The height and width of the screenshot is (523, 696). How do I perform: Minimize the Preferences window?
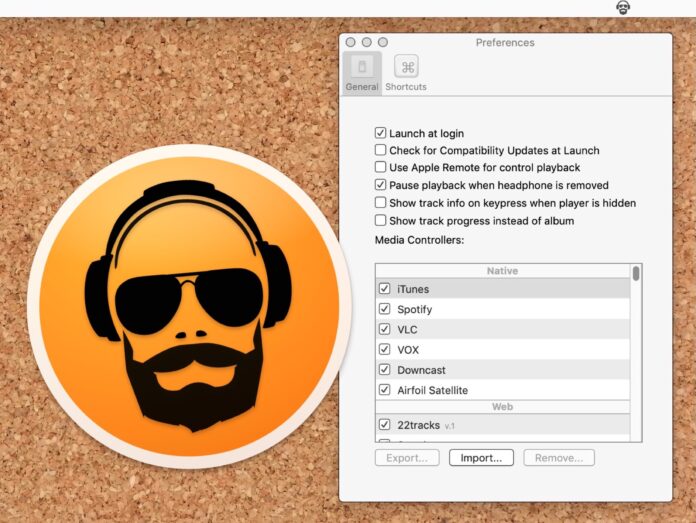pyautogui.click(x=367, y=42)
